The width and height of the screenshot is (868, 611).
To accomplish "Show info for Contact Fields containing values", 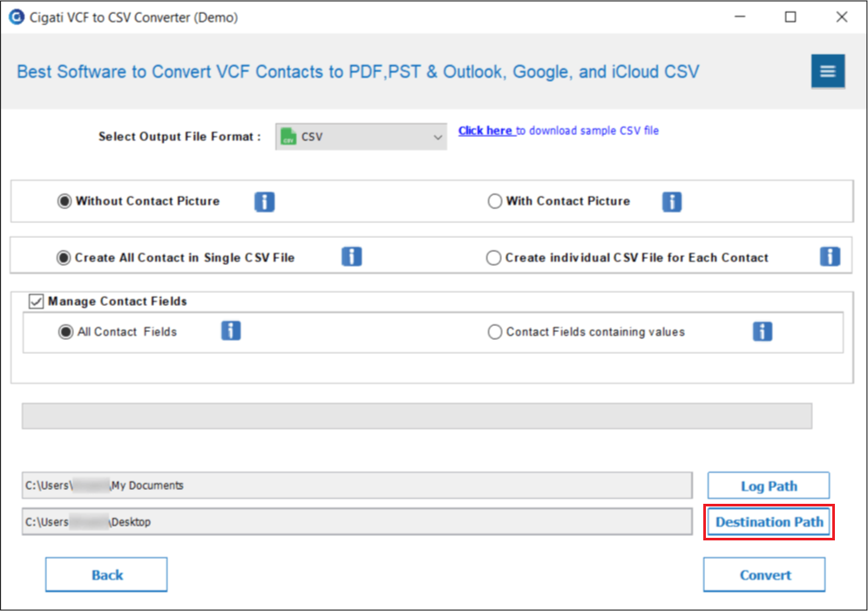I will click(x=763, y=331).
